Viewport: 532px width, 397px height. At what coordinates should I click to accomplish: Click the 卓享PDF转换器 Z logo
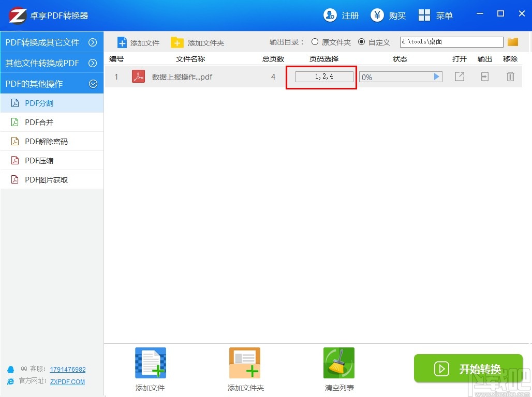(18, 16)
